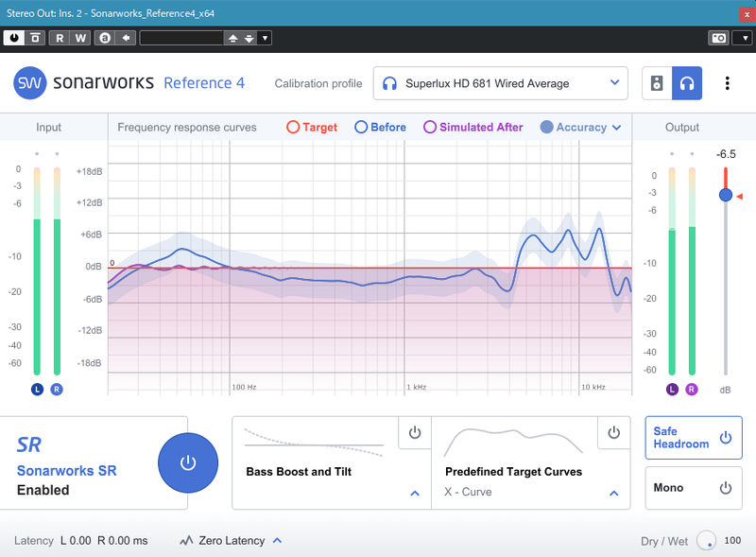Click the output gain slider handle
Screen dimensions: 756x557
(x=726, y=195)
